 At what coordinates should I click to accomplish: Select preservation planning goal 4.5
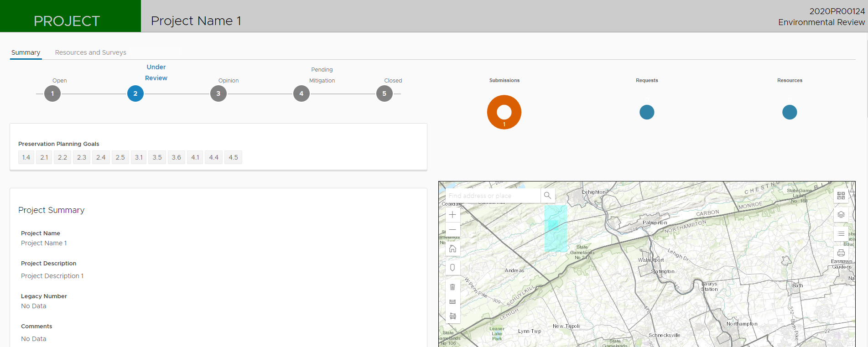tap(233, 157)
